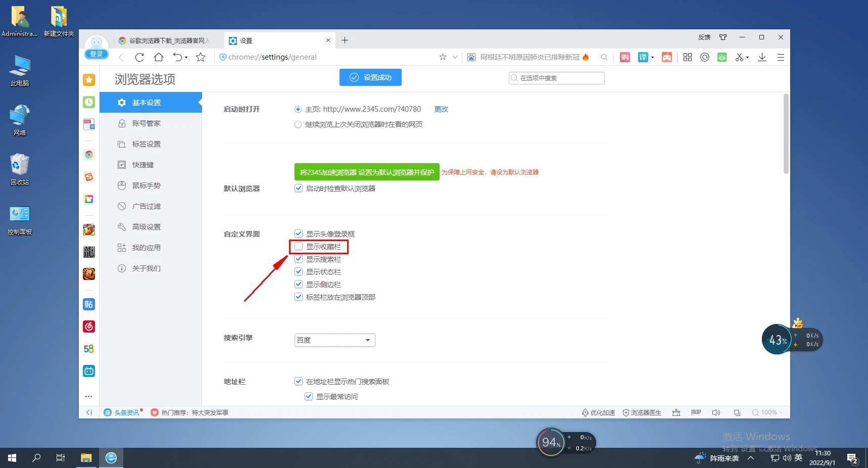Go to homepage via house icon
Screen dimensions: 868x468
[x=159, y=57]
